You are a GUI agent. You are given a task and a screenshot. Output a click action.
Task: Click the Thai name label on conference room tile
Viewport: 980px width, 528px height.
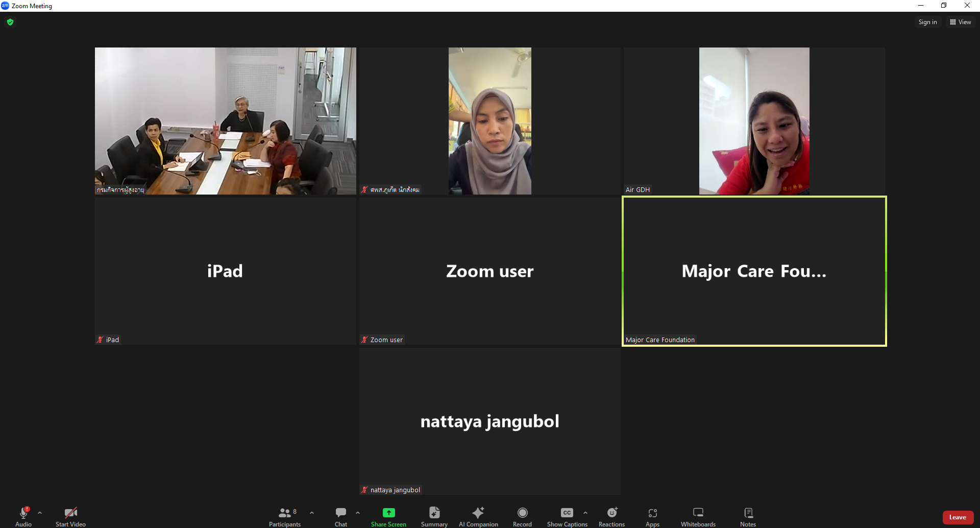point(120,189)
